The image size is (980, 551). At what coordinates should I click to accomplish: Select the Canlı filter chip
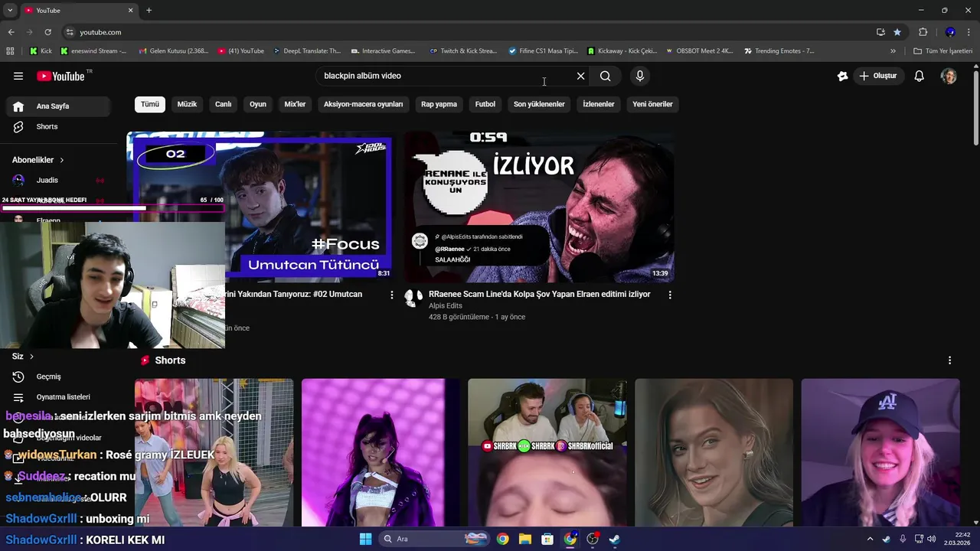(223, 104)
